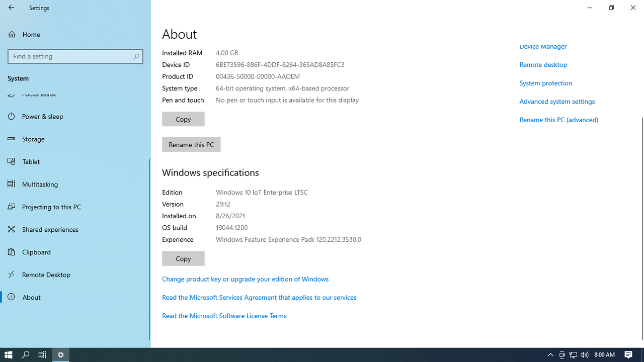The width and height of the screenshot is (644, 362).
Task: Go to Home in Settings
Action: 75,34
